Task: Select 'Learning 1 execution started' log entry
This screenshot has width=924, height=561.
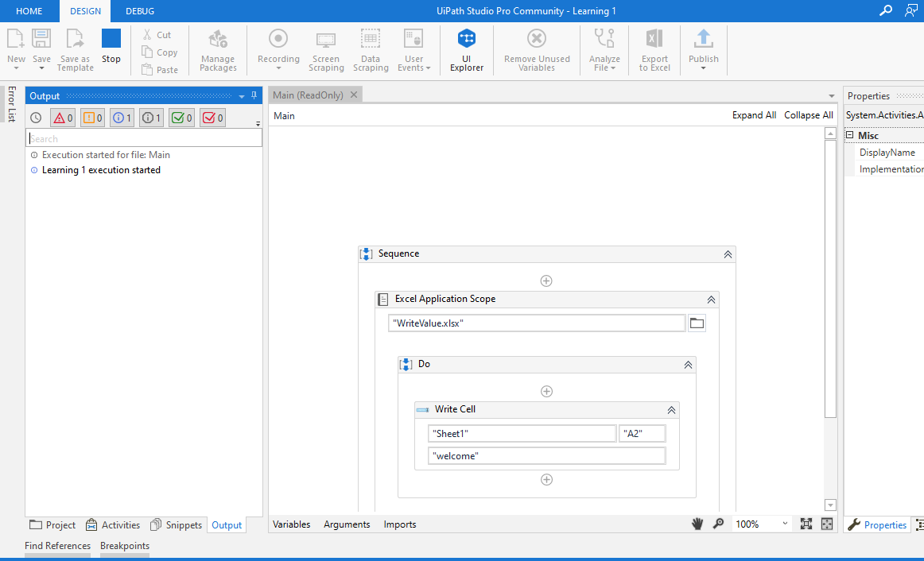Action: (101, 170)
